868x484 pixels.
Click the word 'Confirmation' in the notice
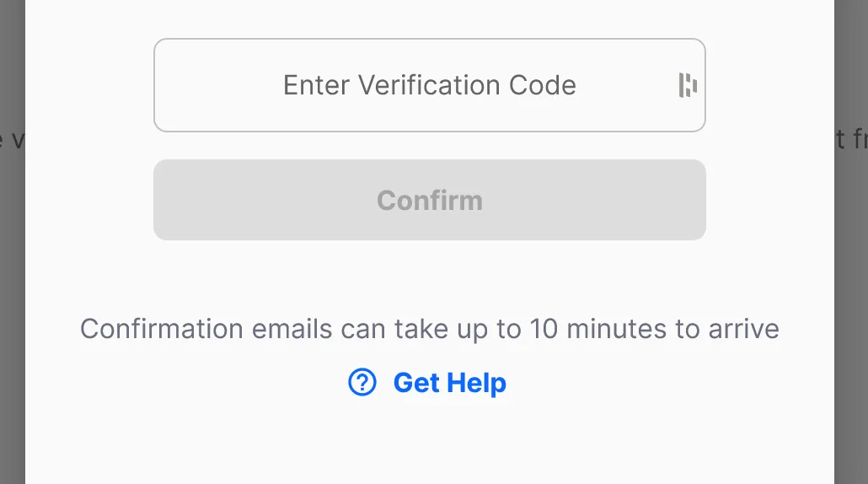tap(162, 329)
